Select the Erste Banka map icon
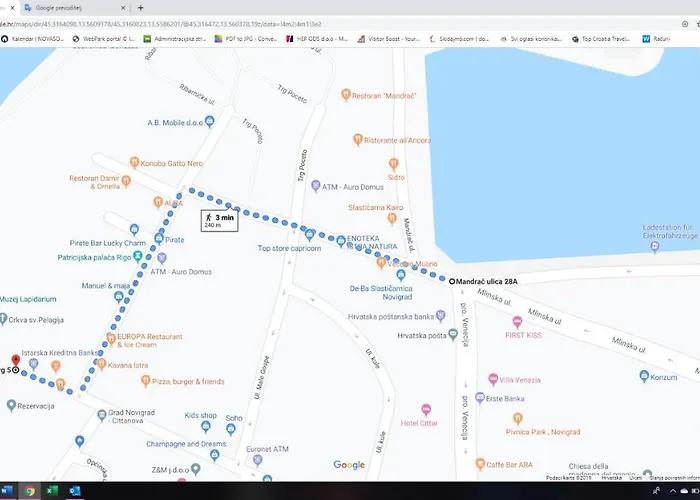Screen dimensions: 700x500 [x=492, y=399]
